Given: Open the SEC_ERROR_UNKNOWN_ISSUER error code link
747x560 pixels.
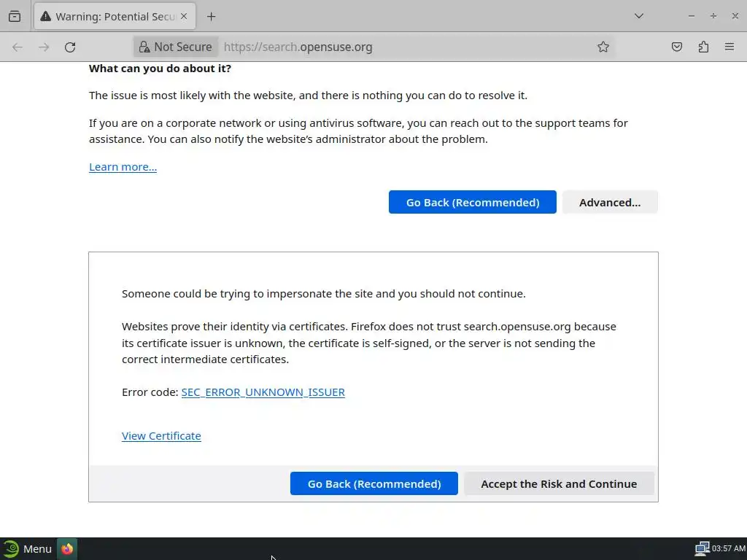Looking at the screenshot, I should click(x=263, y=392).
